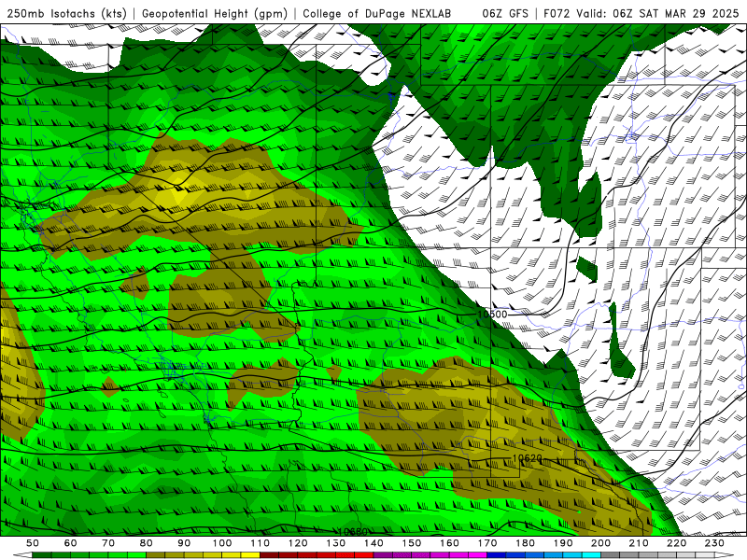
Task: Click the 140 value on the color scale
Action: [373, 543]
